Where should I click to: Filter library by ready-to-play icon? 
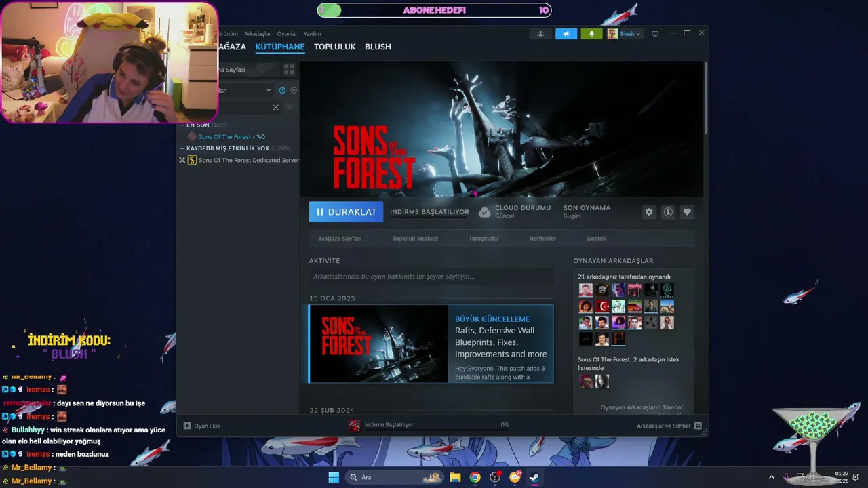(294, 90)
